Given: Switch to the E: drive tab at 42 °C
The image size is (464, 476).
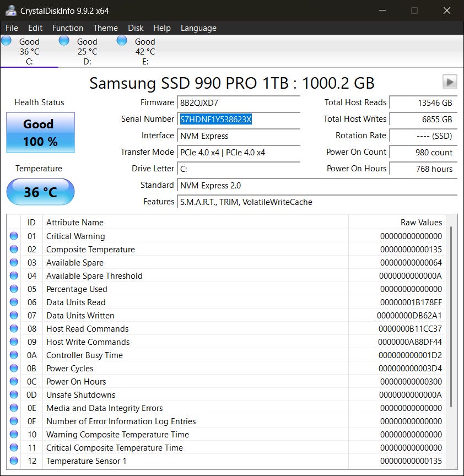Looking at the screenshot, I should (145, 51).
